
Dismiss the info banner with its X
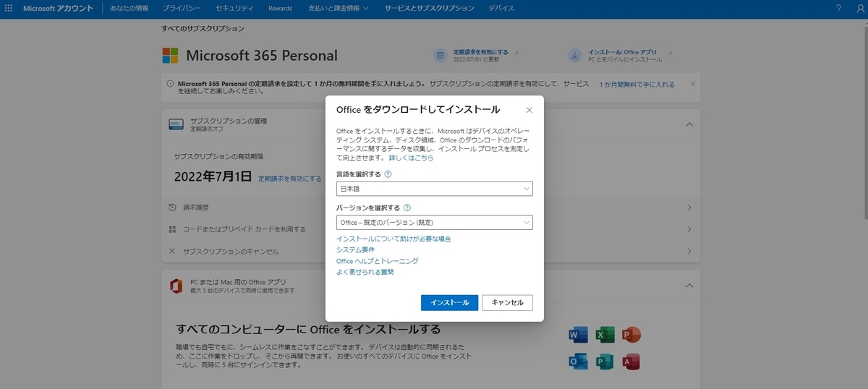tap(692, 84)
